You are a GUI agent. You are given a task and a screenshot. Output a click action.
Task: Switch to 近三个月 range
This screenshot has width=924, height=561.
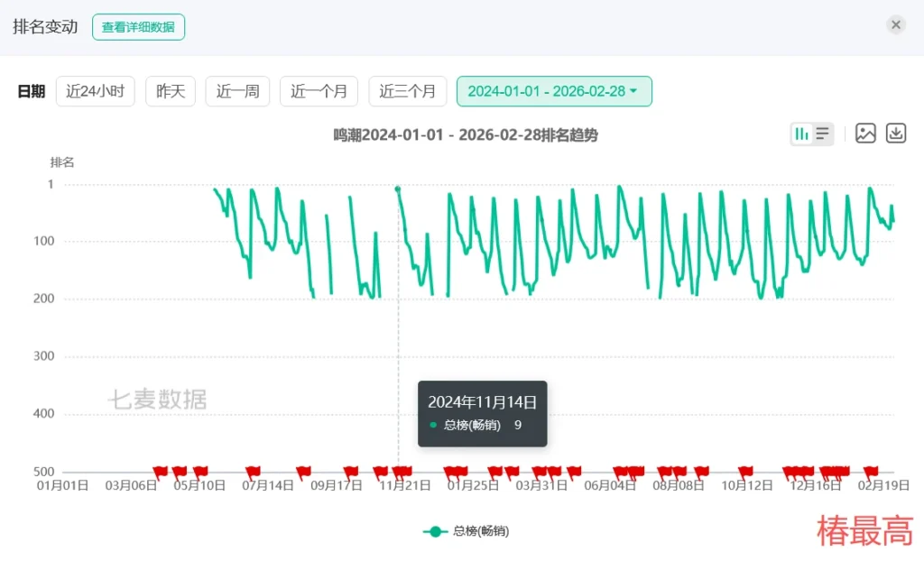pyautogui.click(x=407, y=91)
